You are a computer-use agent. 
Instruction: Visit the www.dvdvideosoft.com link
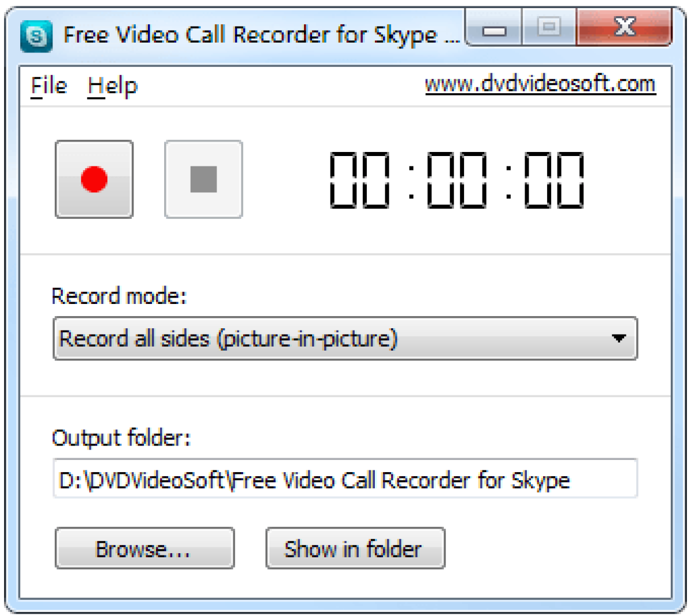pyautogui.click(x=540, y=84)
